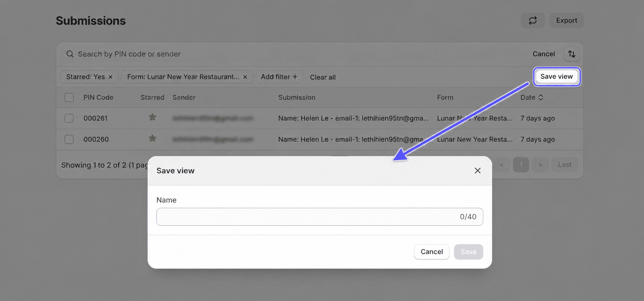Click the Submission column header
Image resolution: width=644 pixels, height=301 pixels.
pos(297,97)
